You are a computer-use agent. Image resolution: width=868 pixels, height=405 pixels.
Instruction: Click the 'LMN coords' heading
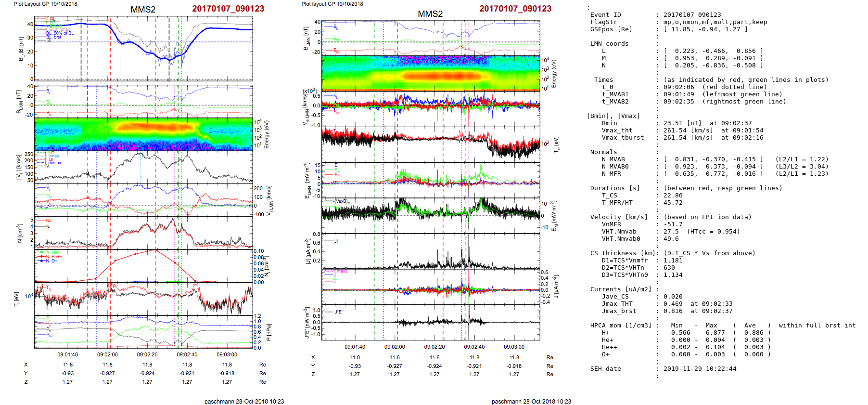609,44
